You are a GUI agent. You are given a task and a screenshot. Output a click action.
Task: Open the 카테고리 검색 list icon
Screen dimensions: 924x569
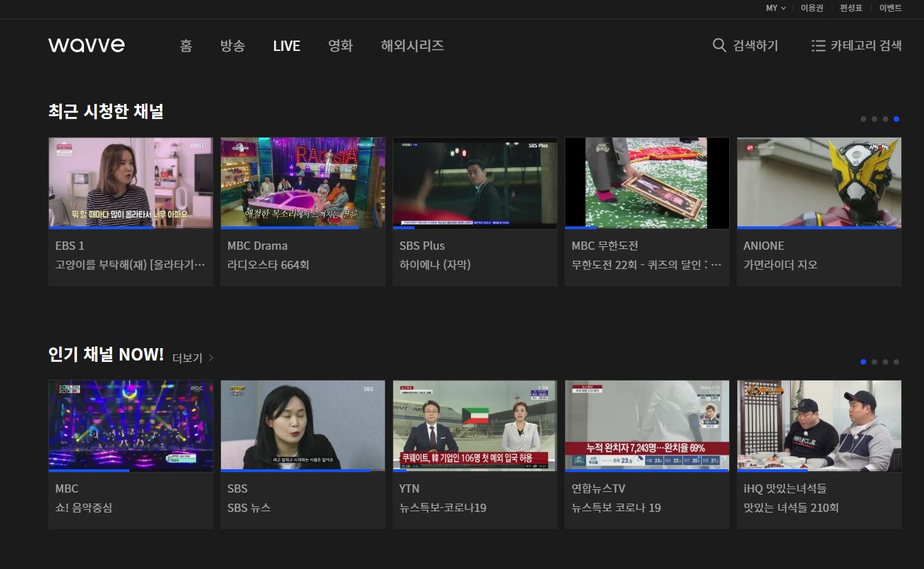point(819,45)
